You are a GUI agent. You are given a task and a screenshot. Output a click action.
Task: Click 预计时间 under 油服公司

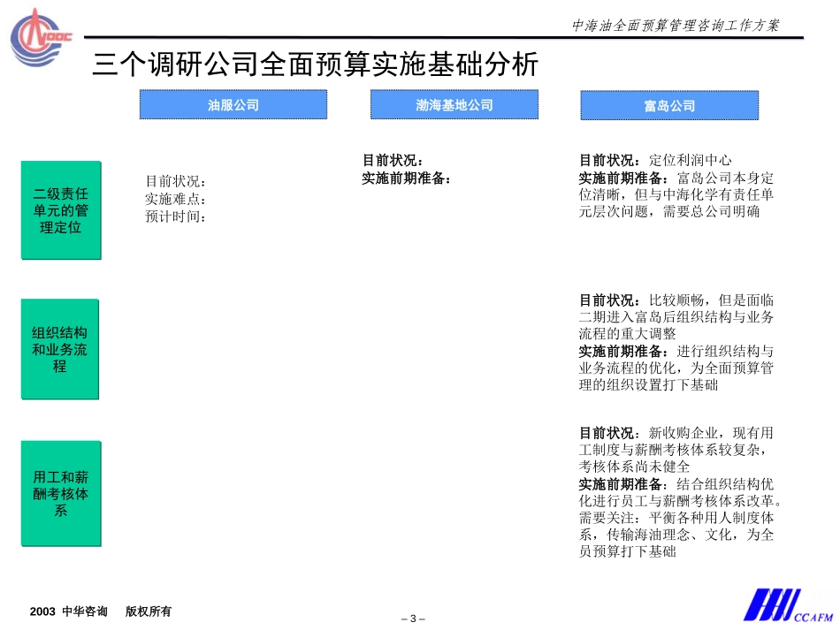tap(175, 216)
